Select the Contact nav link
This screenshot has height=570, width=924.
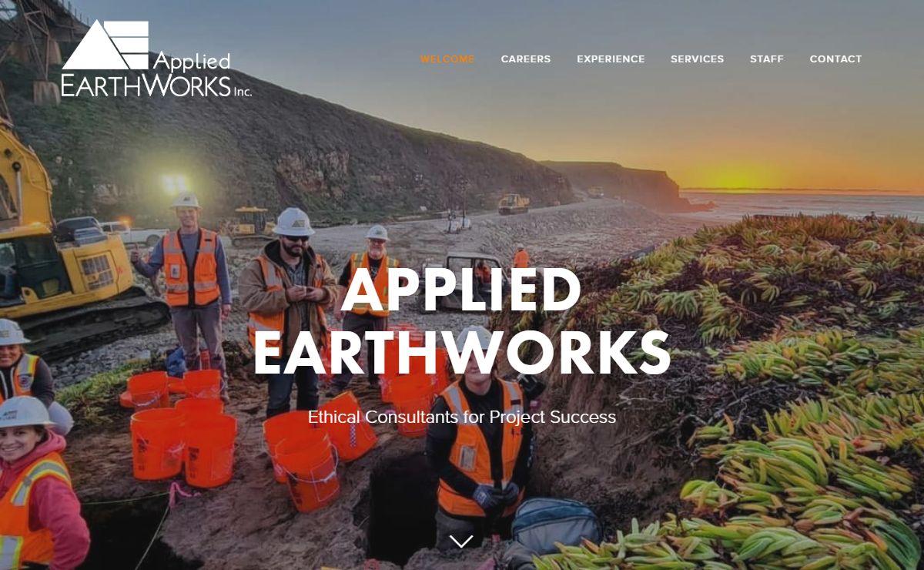tap(835, 59)
